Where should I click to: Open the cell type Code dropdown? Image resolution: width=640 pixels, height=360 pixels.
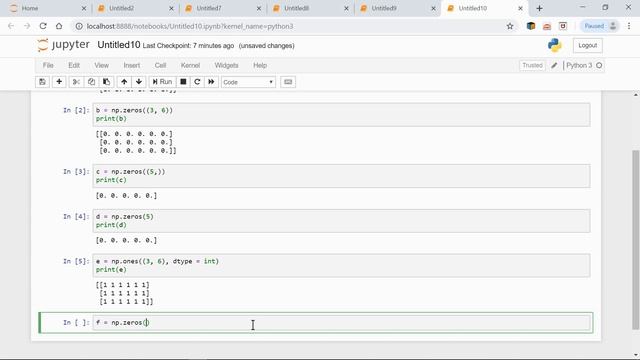248,82
